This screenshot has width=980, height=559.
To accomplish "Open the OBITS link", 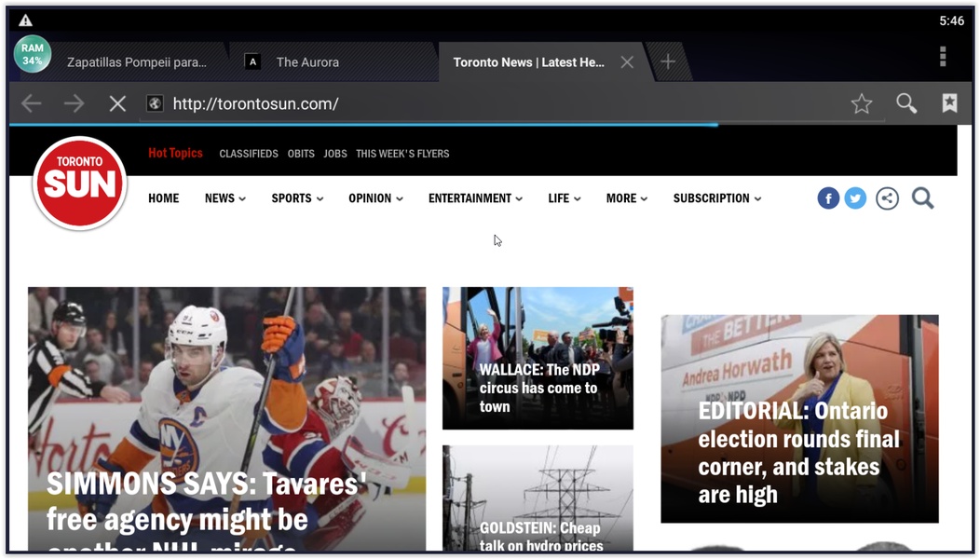I will click(301, 154).
